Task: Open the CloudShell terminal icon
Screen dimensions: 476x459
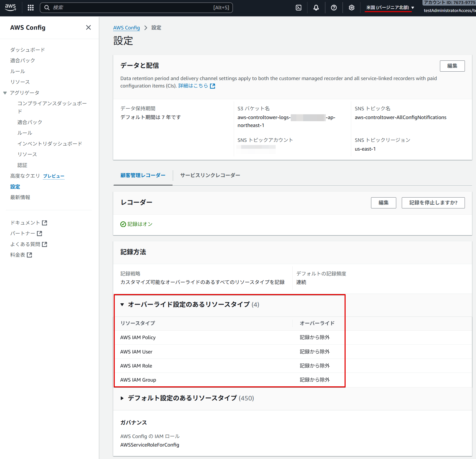Action: coord(298,8)
